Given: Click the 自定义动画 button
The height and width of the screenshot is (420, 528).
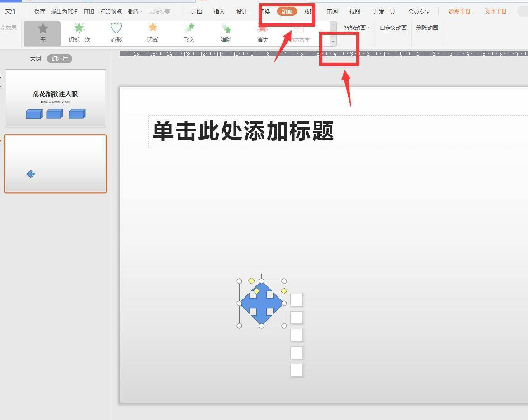Looking at the screenshot, I should click(393, 28).
